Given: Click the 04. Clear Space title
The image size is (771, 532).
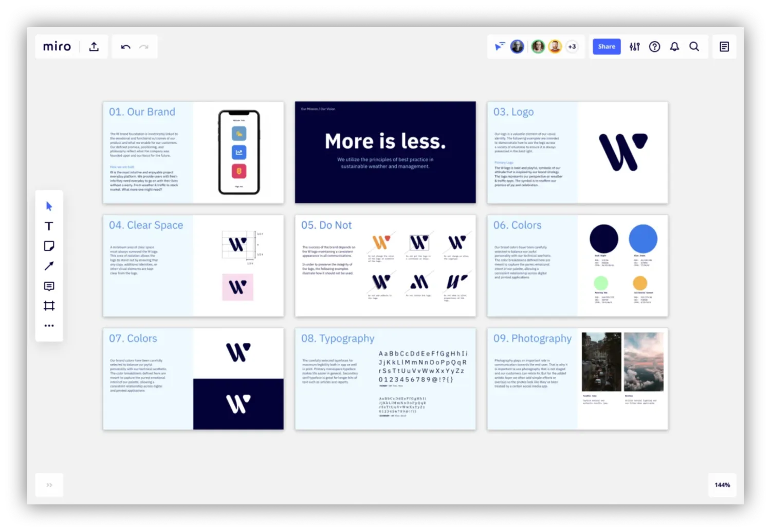Looking at the screenshot, I should pos(146,225).
